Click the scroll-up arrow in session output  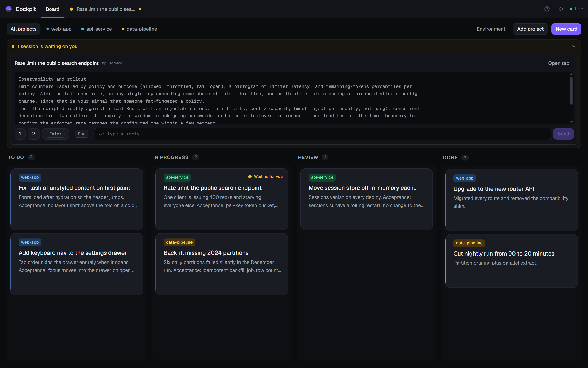[571, 74]
